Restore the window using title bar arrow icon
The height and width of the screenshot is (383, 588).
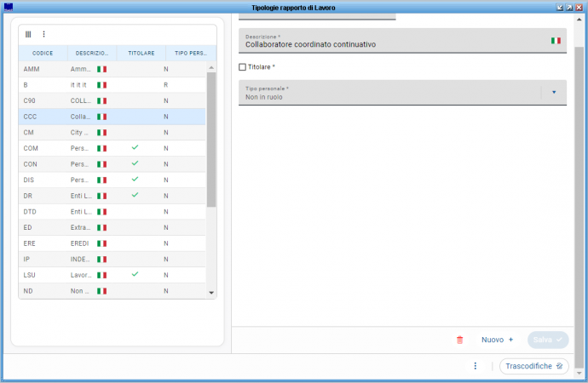click(x=569, y=8)
